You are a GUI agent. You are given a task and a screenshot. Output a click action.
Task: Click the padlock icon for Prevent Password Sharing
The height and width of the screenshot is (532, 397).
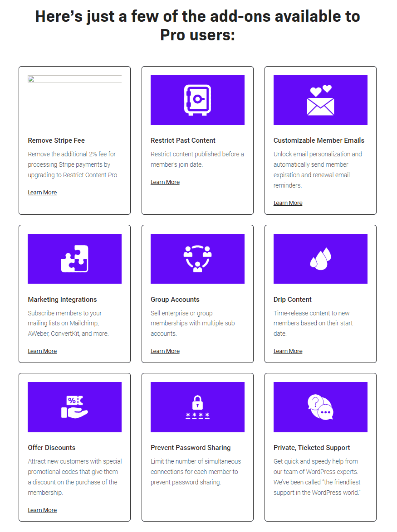click(197, 407)
